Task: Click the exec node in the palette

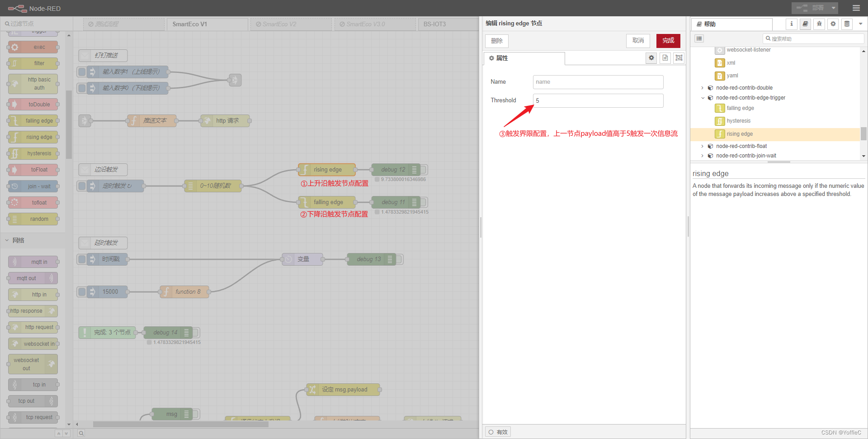Action: [x=33, y=47]
